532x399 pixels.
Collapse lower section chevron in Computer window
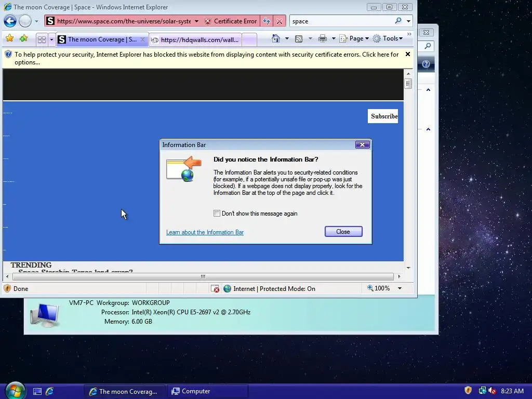tap(428, 129)
